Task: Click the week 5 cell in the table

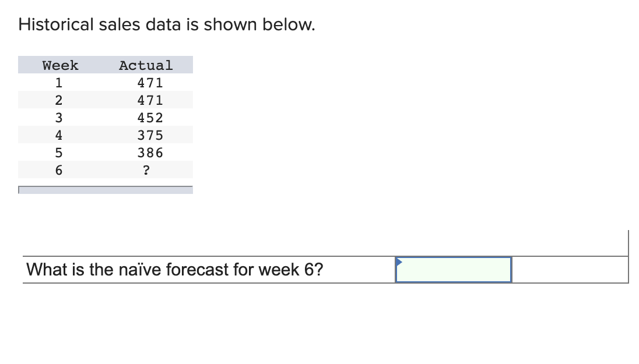Action: (59, 153)
